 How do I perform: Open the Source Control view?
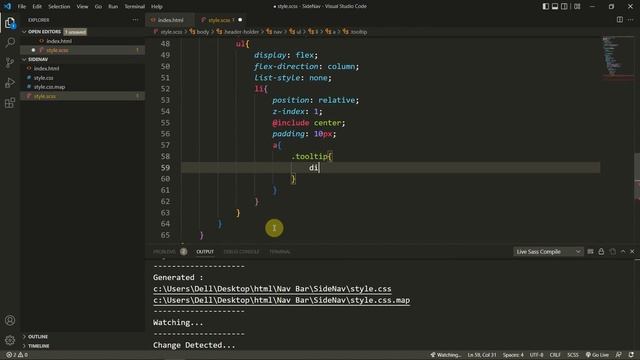10,62
